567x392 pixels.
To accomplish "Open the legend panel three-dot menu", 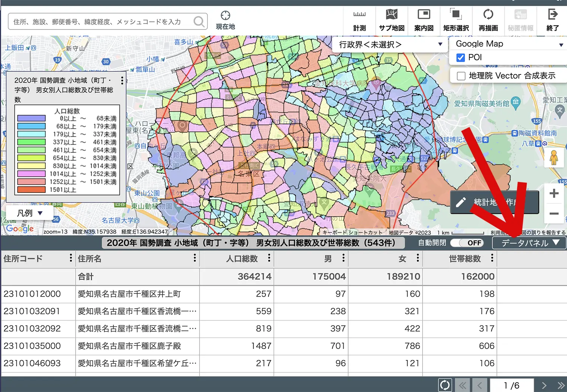I will pyautogui.click(x=122, y=80).
